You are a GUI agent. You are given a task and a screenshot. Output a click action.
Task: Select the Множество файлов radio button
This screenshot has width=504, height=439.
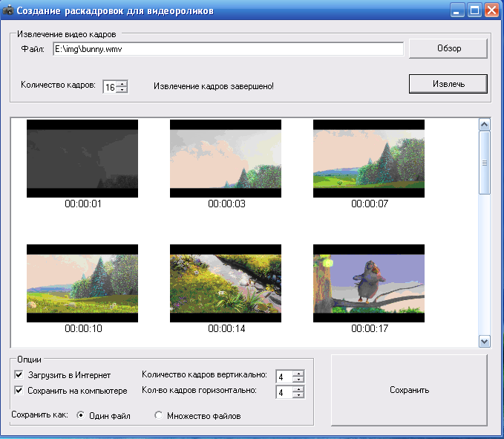(x=158, y=415)
